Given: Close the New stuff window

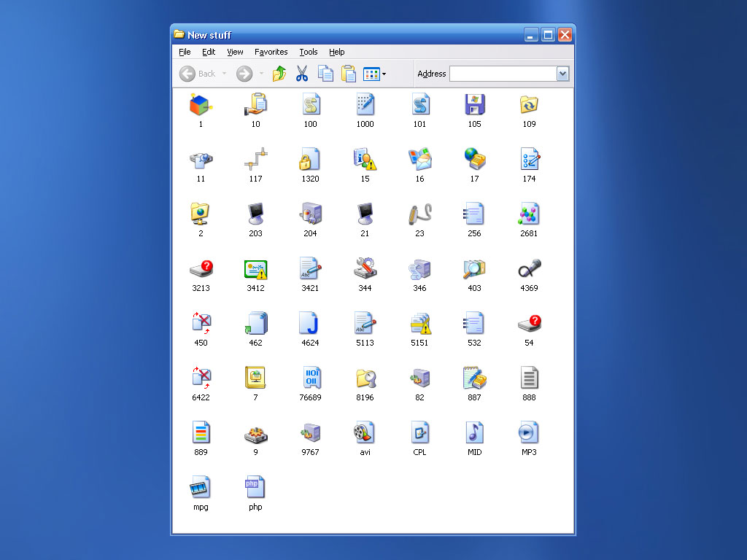Looking at the screenshot, I should (x=565, y=35).
